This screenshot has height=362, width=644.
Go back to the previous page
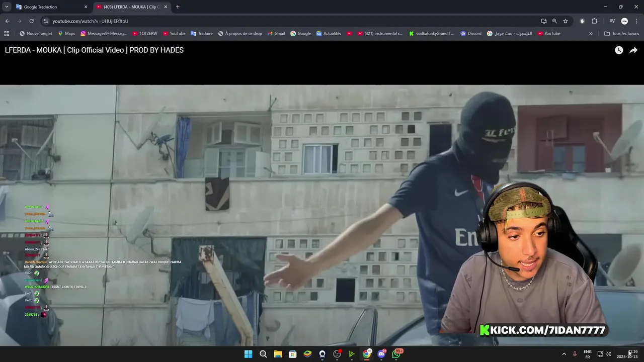point(7,21)
